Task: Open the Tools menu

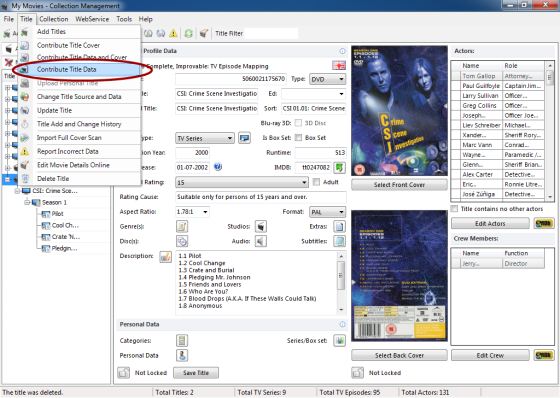Action: tap(124, 19)
